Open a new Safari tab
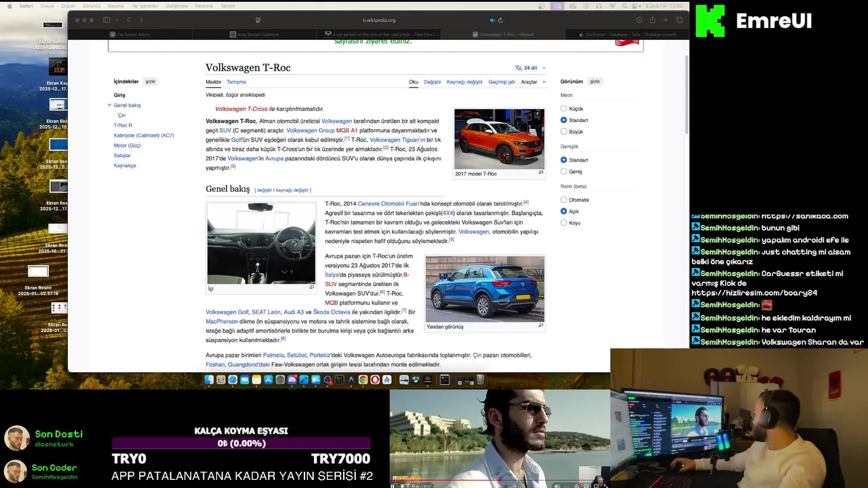The width and height of the screenshot is (868, 488). tap(666, 20)
